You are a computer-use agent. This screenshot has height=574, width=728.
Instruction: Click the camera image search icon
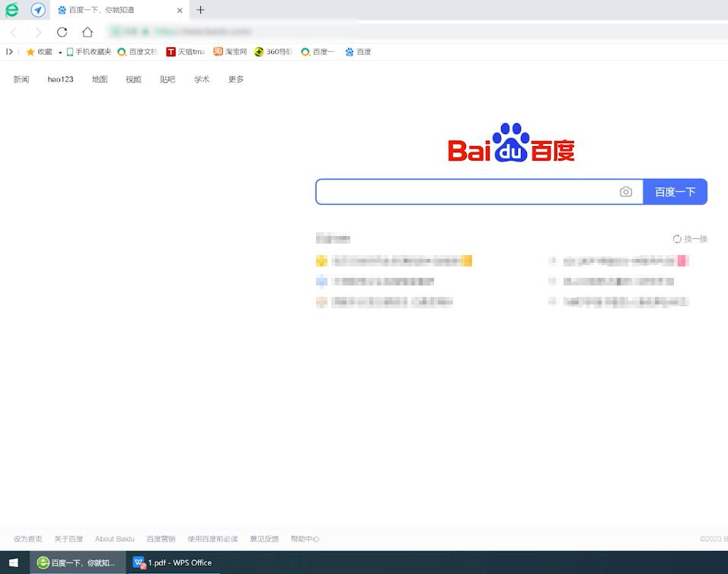coord(626,192)
